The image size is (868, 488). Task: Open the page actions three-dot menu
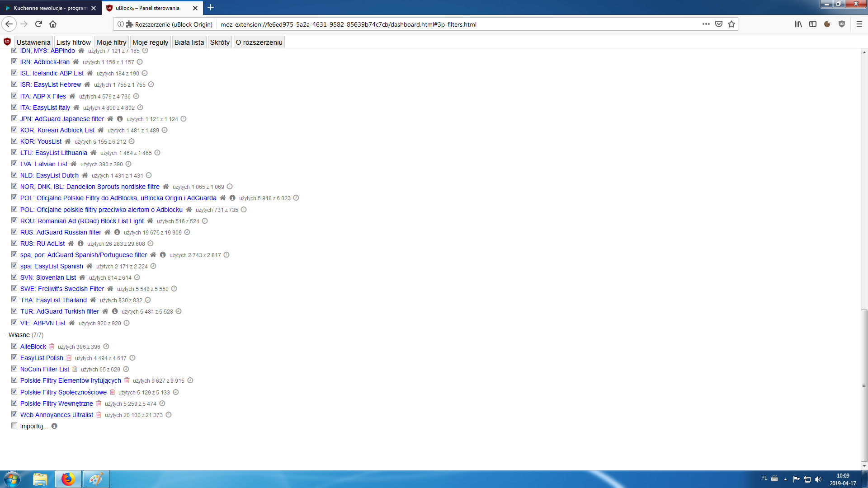(706, 24)
